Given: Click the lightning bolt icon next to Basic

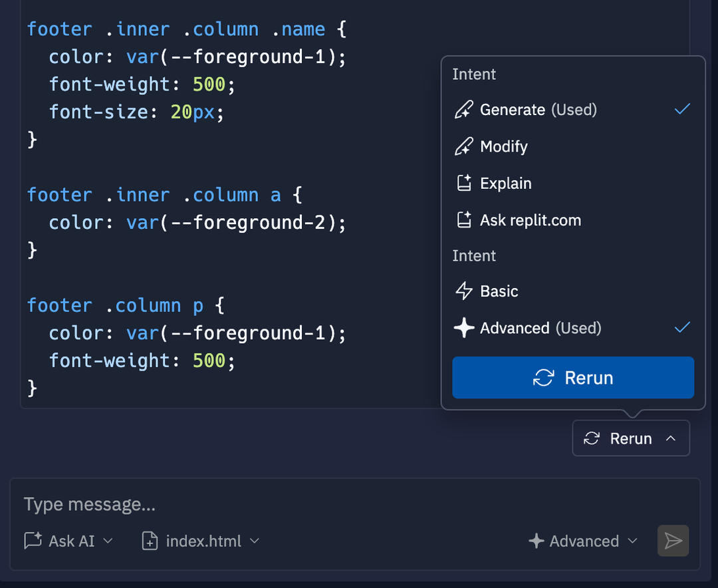Looking at the screenshot, I should [x=464, y=291].
